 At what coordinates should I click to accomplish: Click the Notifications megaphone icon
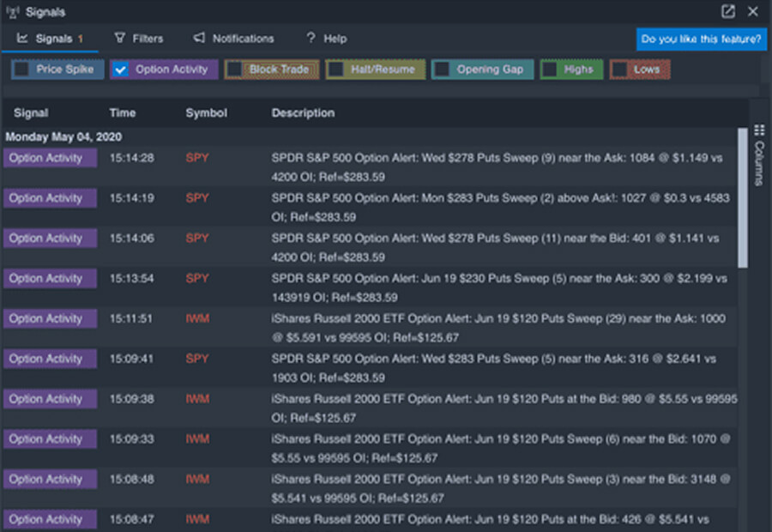[x=199, y=39]
